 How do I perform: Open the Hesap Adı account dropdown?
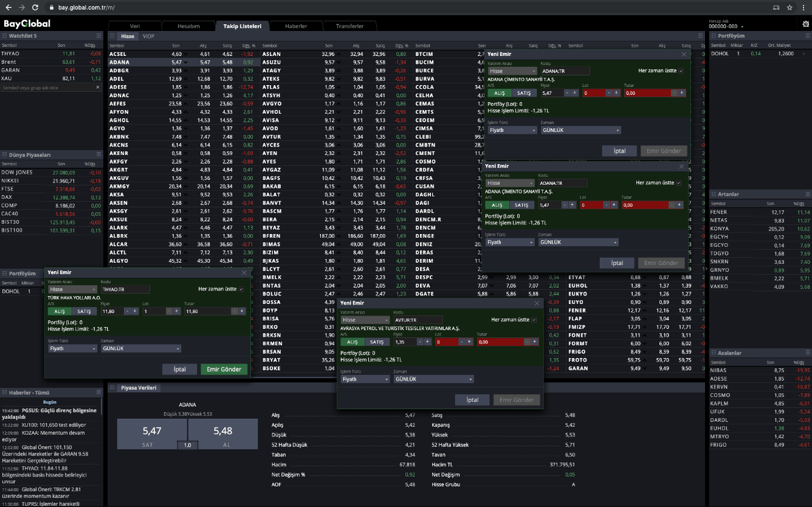click(726, 26)
